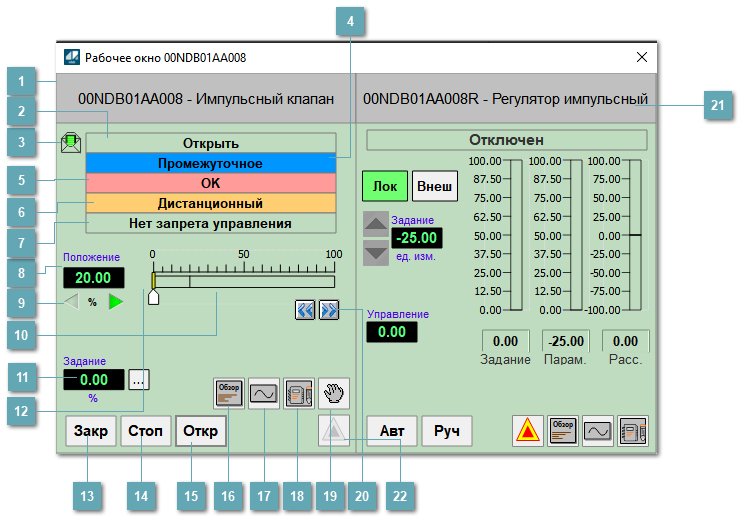Screen dimensions: 743x521
Task: Enable Руч manual mode
Action: tap(446, 431)
